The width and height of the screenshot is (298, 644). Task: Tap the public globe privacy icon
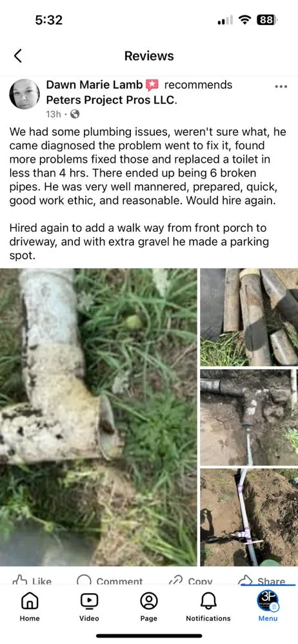(75, 114)
